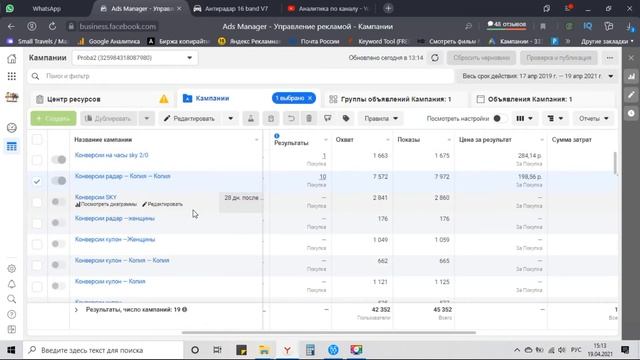
Task: Click the undo arrow icon in toolbar
Action: 291,118
